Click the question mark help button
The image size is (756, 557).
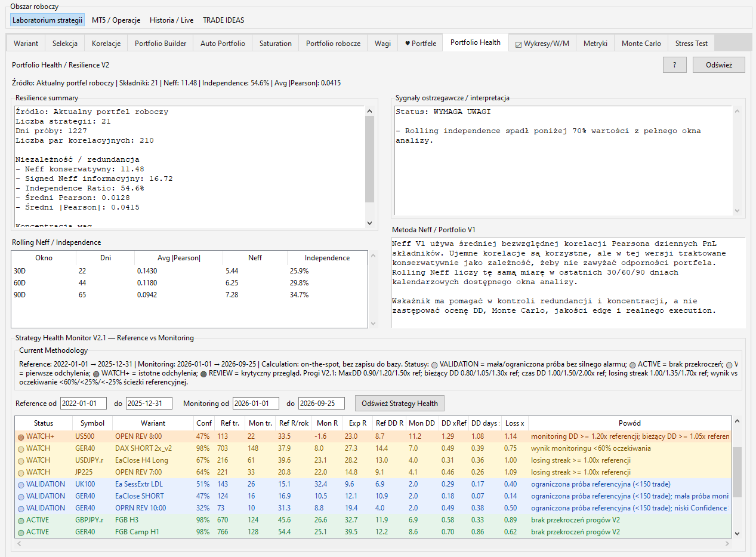pyautogui.click(x=675, y=65)
